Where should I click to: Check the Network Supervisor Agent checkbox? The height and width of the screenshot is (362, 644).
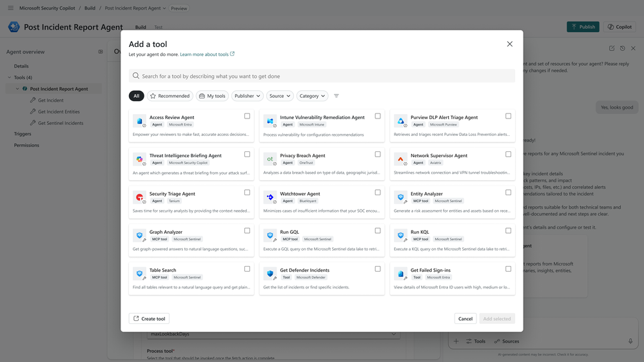(x=509, y=155)
